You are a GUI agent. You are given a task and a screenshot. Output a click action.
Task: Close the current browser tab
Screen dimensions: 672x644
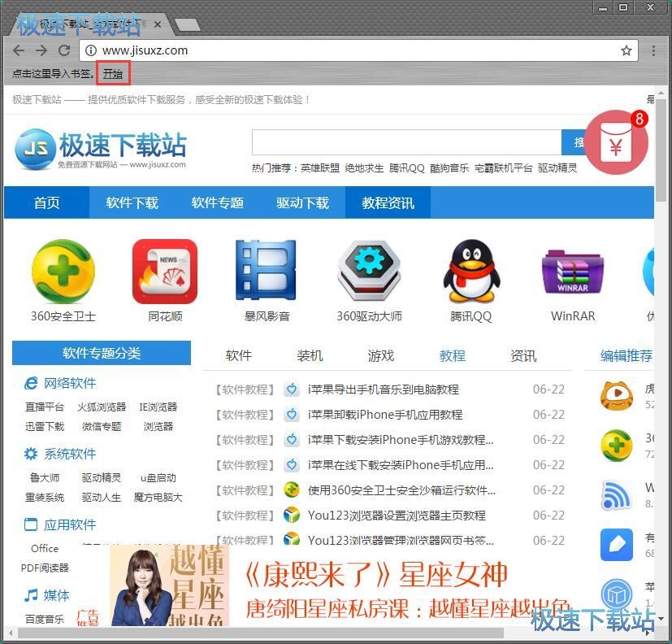(158, 24)
